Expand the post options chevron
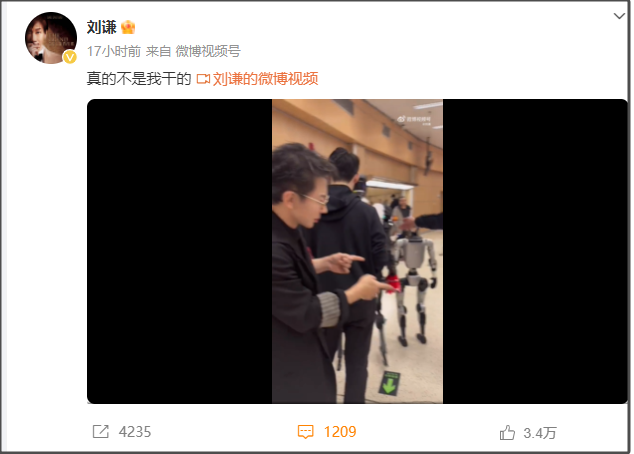Image resolution: width=634 pixels, height=454 pixels. pos(619,16)
